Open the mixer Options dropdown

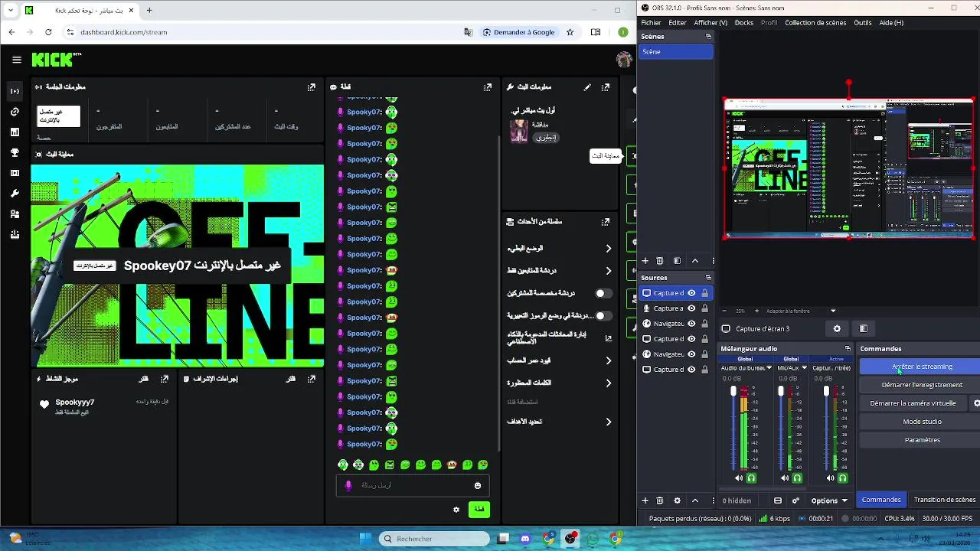pos(830,500)
